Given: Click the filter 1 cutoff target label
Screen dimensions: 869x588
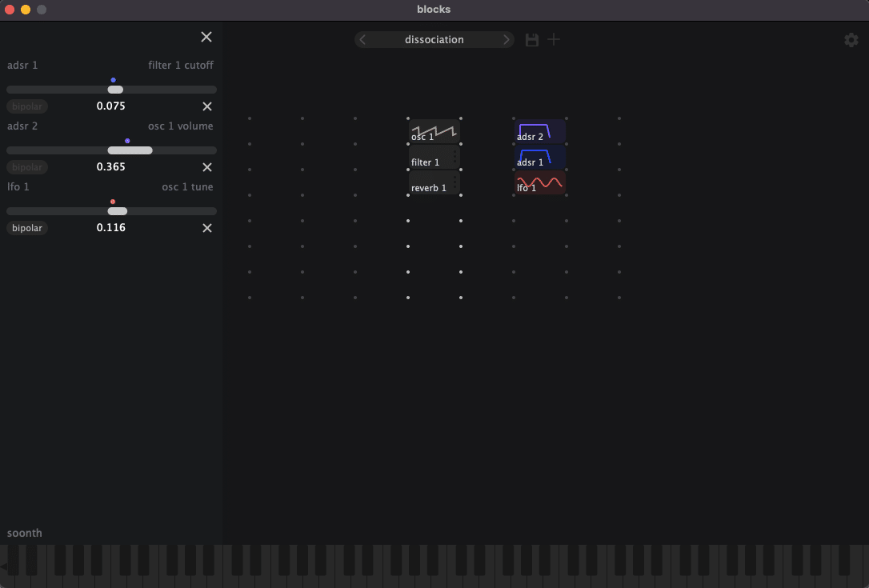Looking at the screenshot, I should 181,66.
